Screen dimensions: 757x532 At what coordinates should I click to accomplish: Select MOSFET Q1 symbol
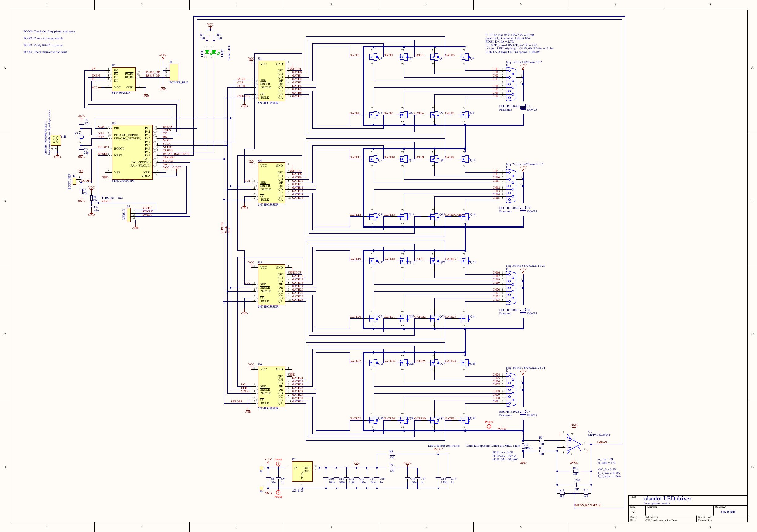[374, 57]
